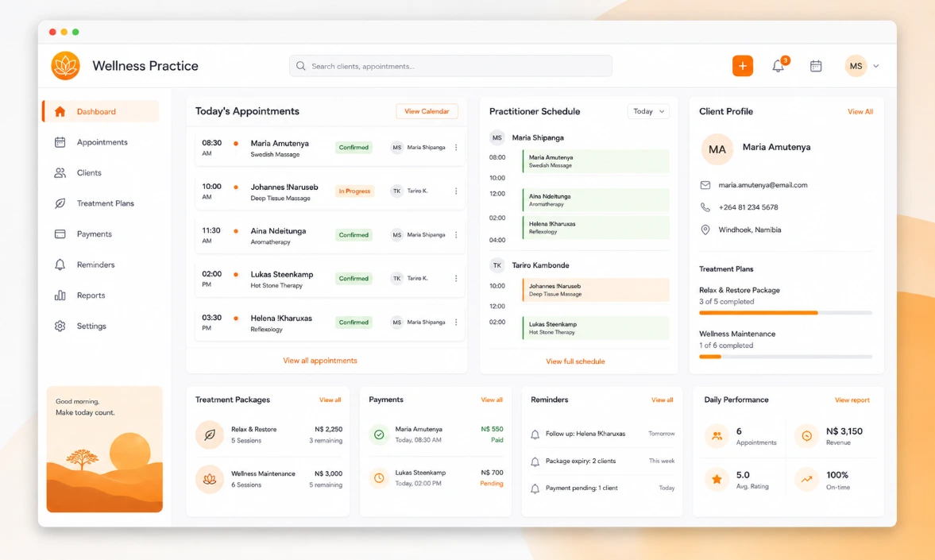Click the MA client avatar

point(717,149)
